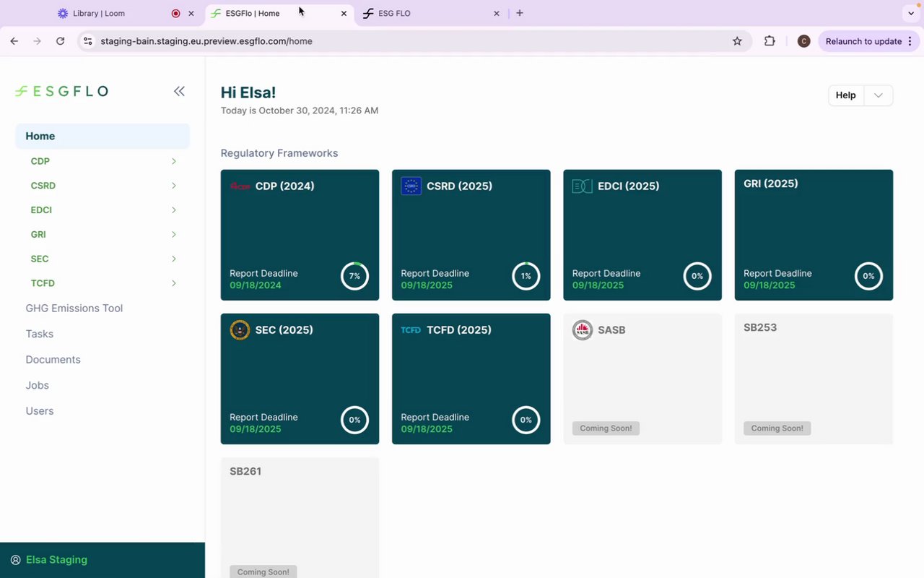This screenshot has width=924, height=578.
Task: Expand the CDP sidebar section
Action: click(174, 161)
